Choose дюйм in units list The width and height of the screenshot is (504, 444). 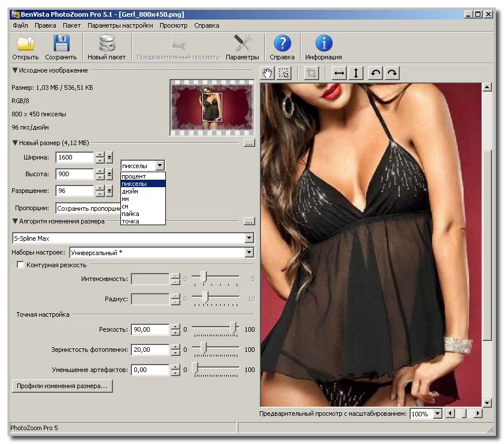point(143,191)
